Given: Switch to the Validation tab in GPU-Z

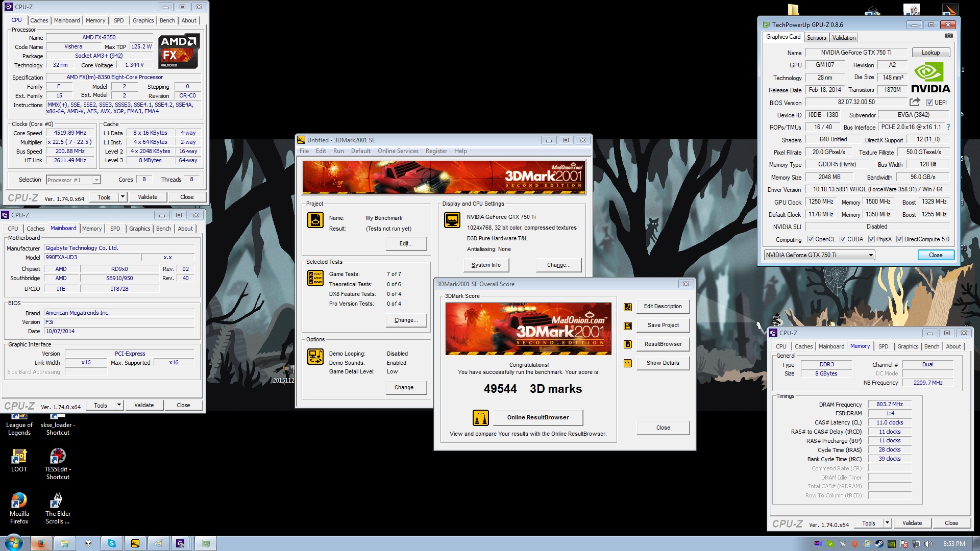Looking at the screenshot, I should pos(844,38).
